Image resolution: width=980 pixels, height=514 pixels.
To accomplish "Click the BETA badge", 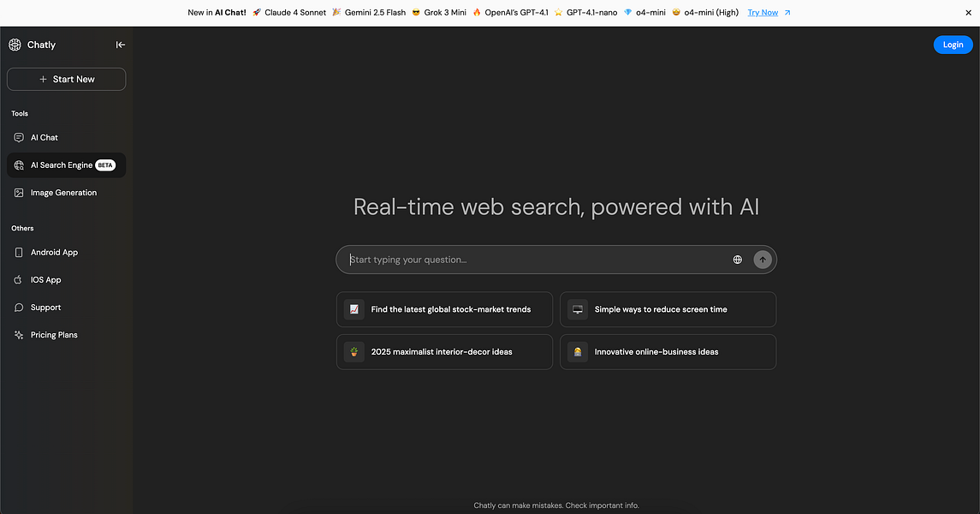I will [x=105, y=165].
